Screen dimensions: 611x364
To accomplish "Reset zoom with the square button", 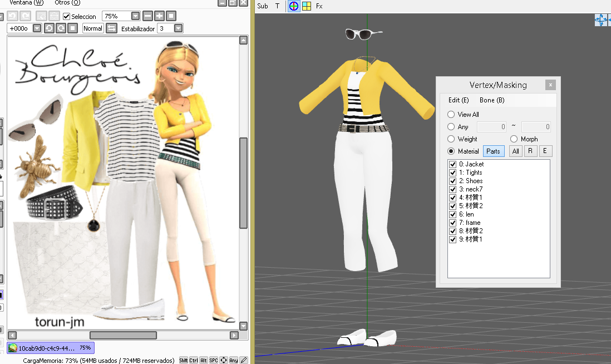I will point(171,16).
